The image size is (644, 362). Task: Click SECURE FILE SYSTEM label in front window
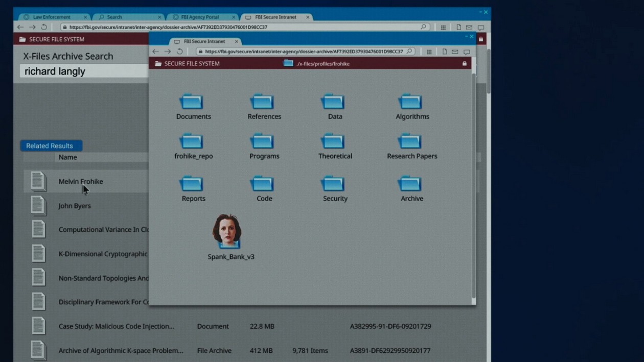192,64
